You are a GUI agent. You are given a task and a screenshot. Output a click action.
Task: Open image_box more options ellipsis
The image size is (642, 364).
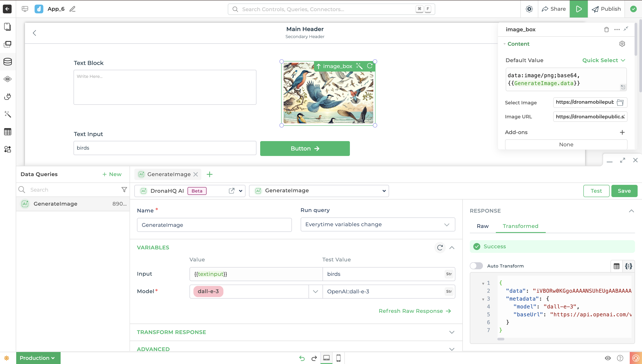617,30
